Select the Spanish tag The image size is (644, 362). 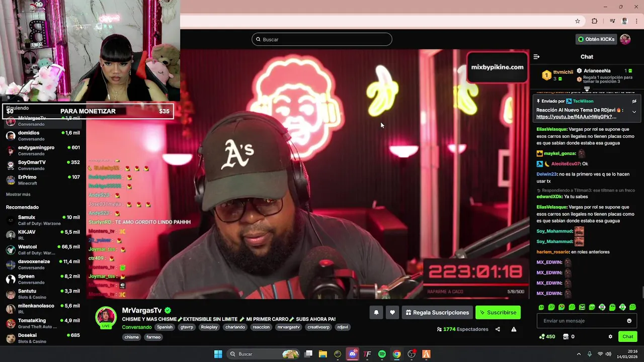[x=165, y=327]
